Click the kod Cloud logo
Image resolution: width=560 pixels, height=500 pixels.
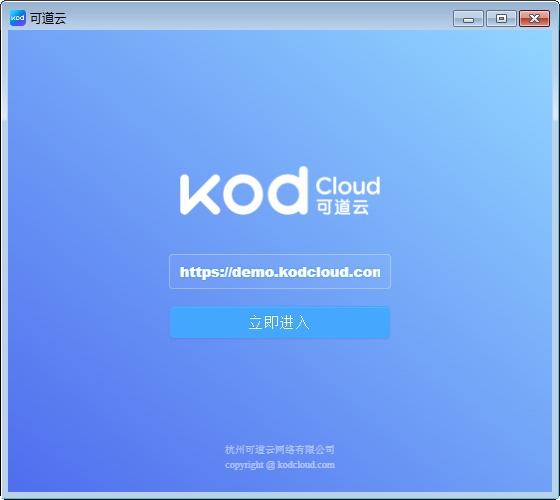pos(280,191)
